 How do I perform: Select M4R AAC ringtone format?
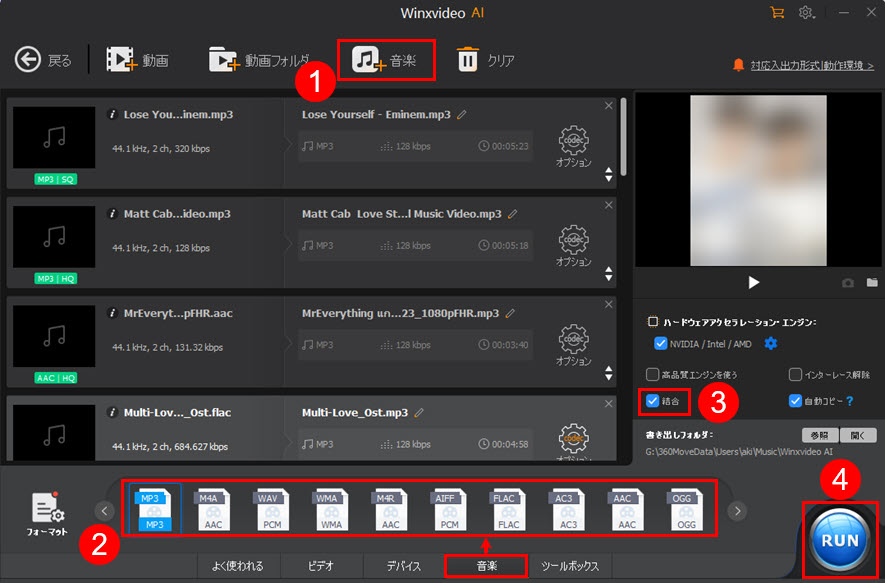coord(390,510)
